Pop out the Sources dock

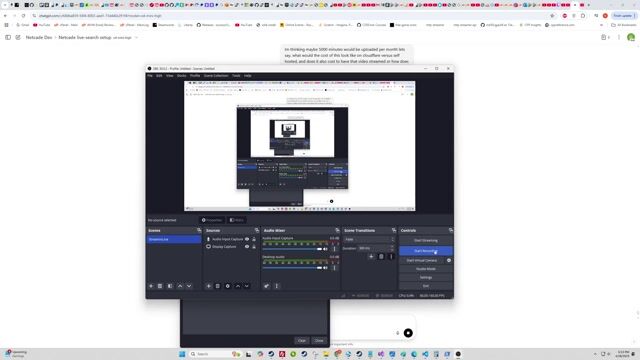point(257,231)
